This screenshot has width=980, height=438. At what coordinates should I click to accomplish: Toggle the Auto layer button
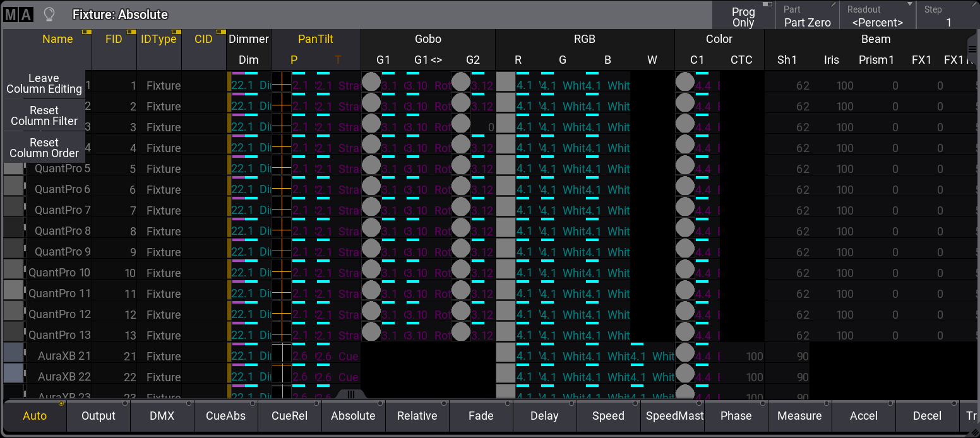click(35, 416)
